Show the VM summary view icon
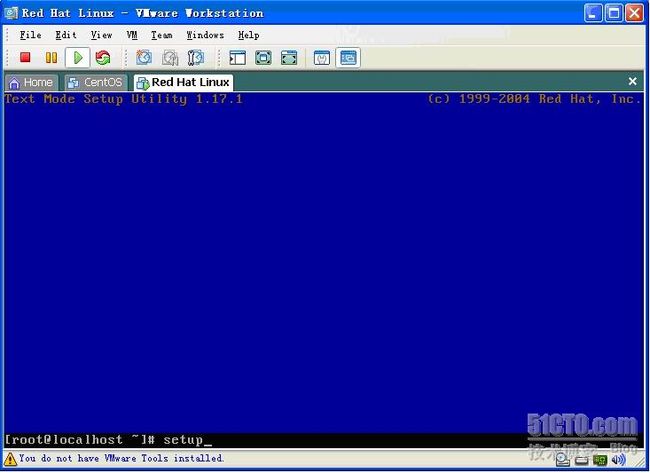The width and height of the screenshot is (650, 473). point(322,58)
